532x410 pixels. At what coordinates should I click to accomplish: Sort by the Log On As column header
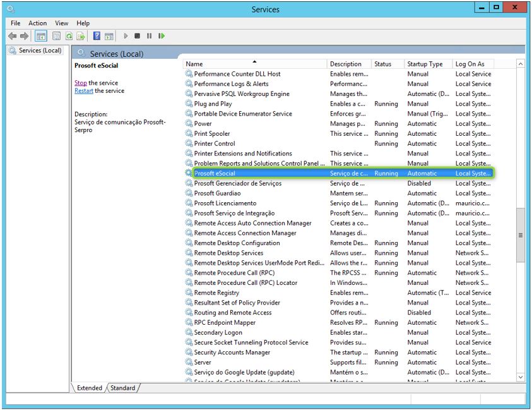pos(473,64)
